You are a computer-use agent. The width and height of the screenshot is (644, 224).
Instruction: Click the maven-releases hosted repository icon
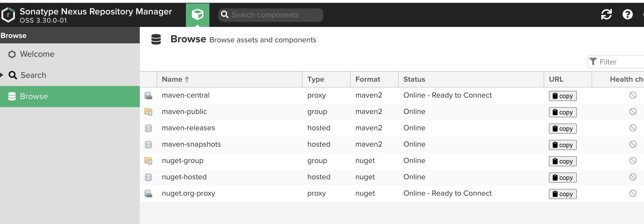coord(148,128)
